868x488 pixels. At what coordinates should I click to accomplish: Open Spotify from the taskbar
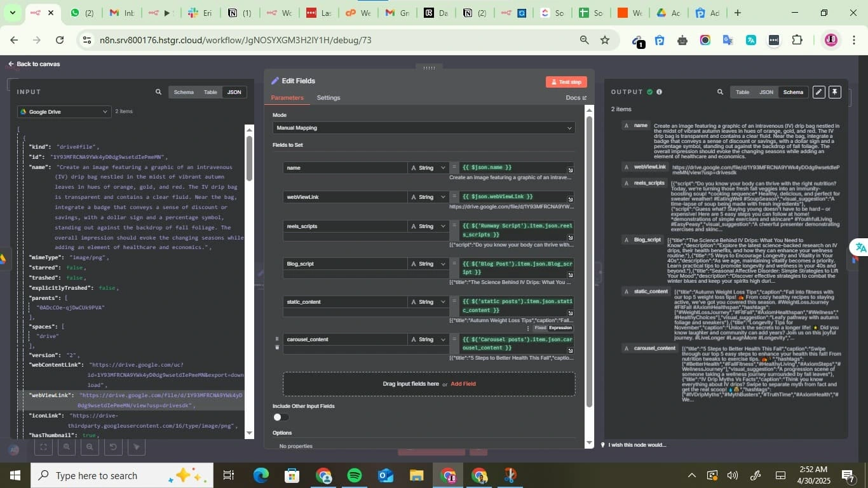(355, 475)
